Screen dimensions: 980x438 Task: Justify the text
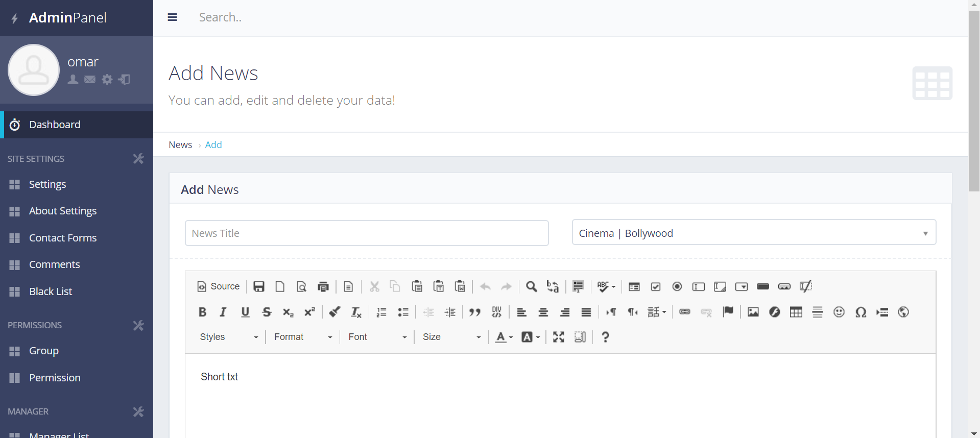pyautogui.click(x=586, y=312)
